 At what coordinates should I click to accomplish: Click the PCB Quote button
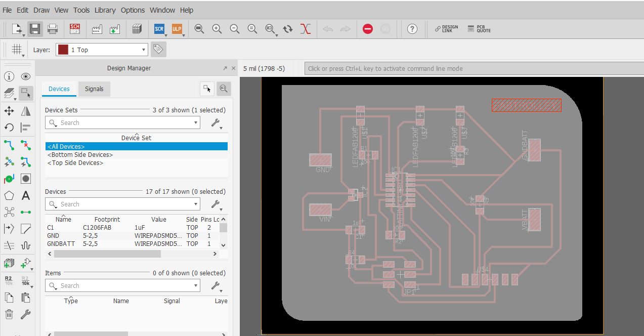coord(479,29)
